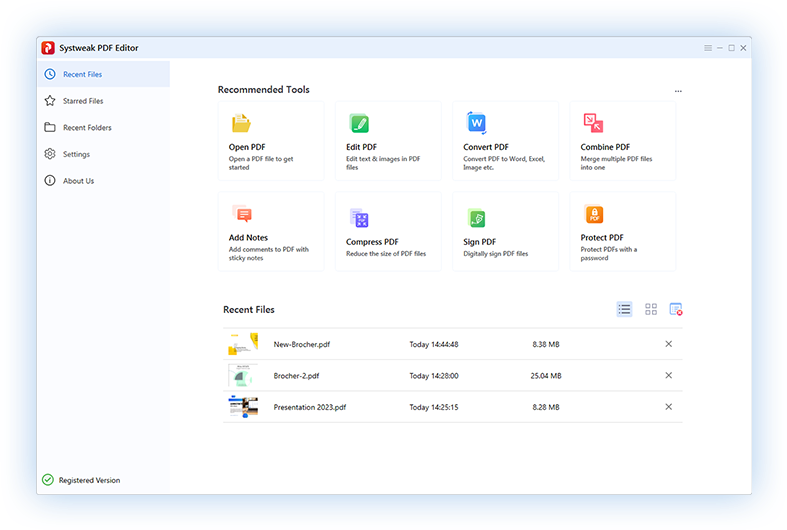
Task: Click the Add Notes sticky note icon
Action: coord(242,214)
